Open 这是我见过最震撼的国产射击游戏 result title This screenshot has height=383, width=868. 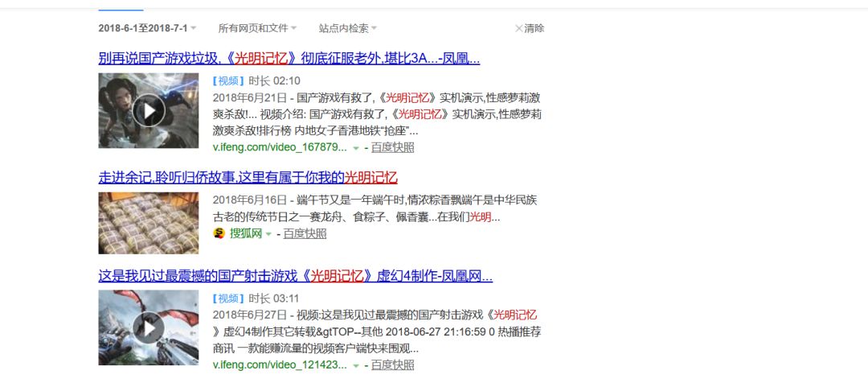tap(295, 276)
